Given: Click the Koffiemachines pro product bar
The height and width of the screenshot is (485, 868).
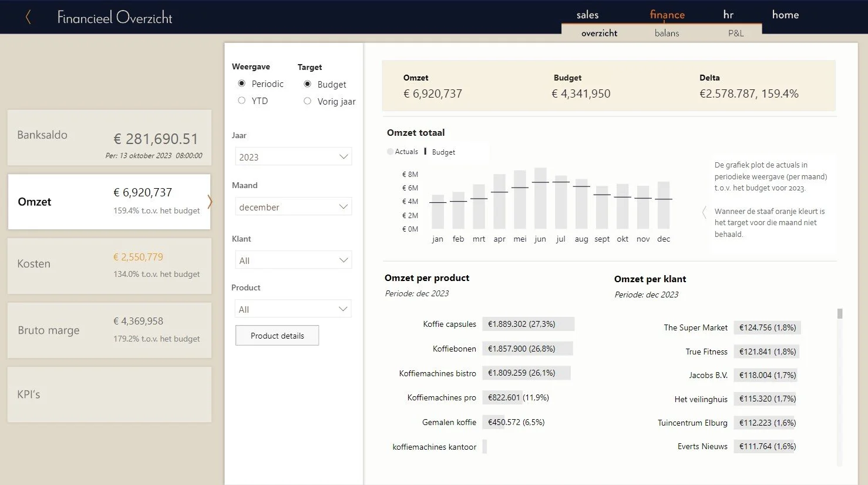Looking at the screenshot, I should [x=502, y=397].
